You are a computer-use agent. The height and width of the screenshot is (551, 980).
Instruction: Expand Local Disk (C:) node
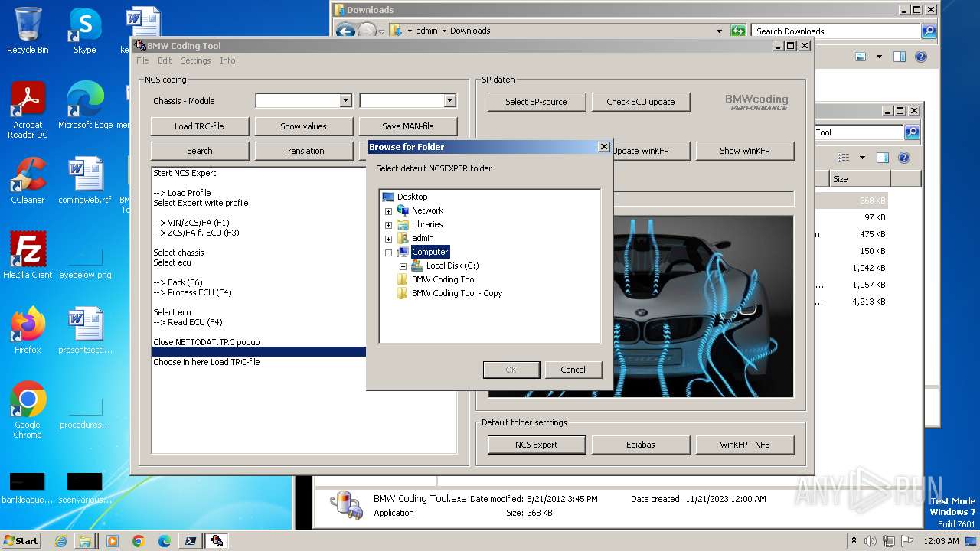click(x=403, y=266)
